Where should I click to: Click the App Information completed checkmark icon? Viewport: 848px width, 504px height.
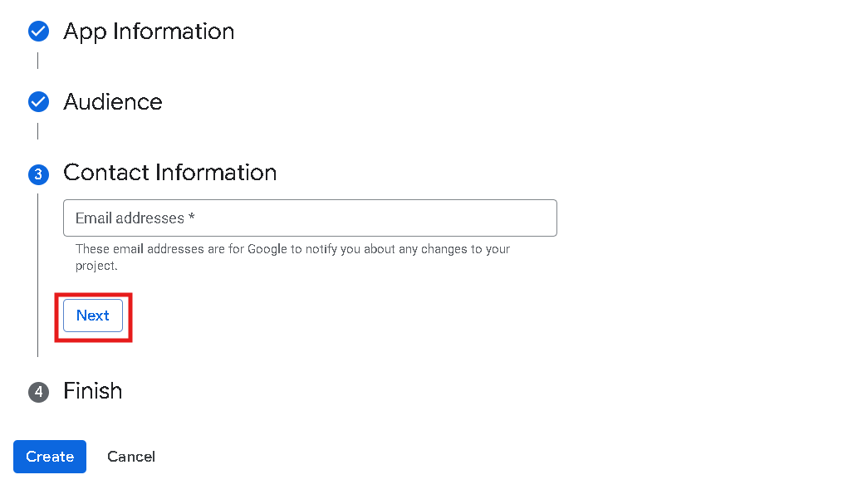click(38, 32)
